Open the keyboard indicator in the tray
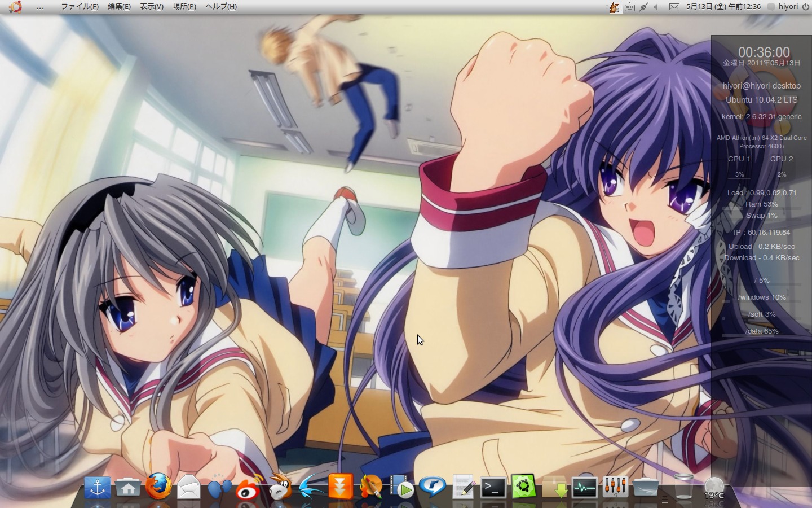The image size is (812, 508). (x=629, y=7)
